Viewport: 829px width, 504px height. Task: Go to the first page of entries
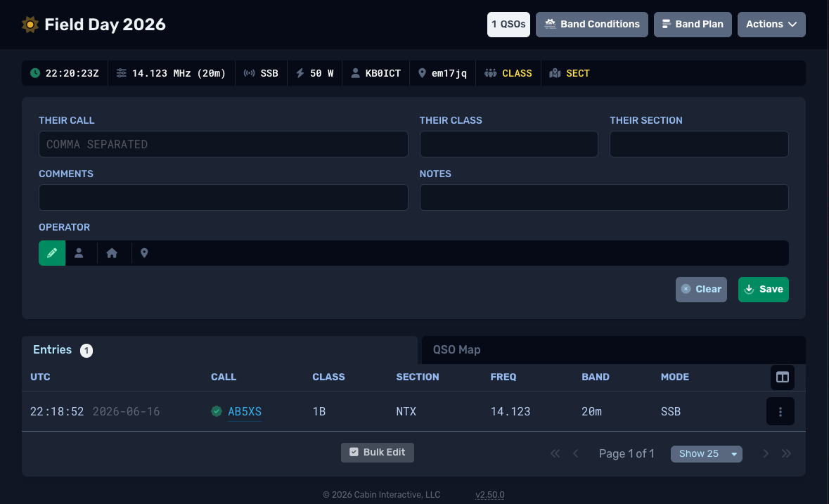pyautogui.click(x=555, y=454)
